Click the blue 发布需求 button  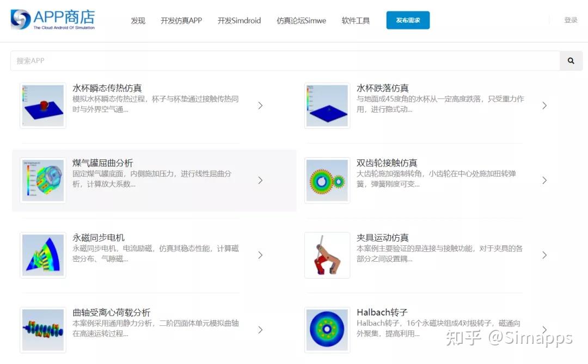408,19
